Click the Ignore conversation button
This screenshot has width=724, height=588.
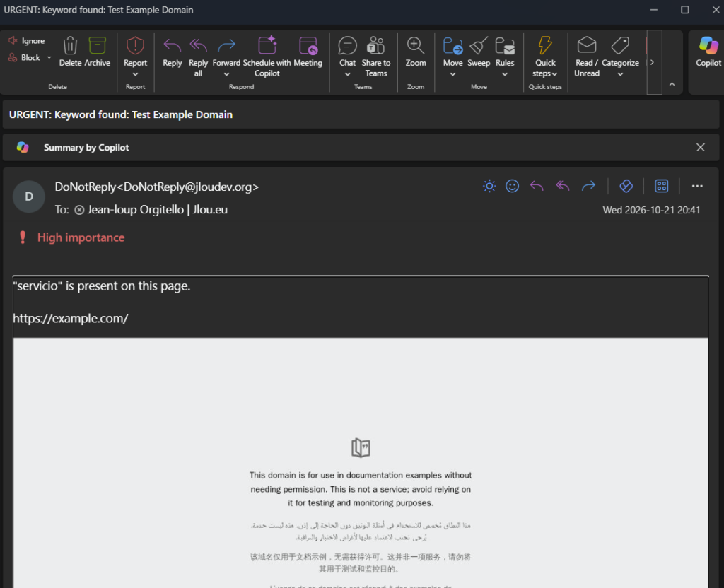(27, 40)
